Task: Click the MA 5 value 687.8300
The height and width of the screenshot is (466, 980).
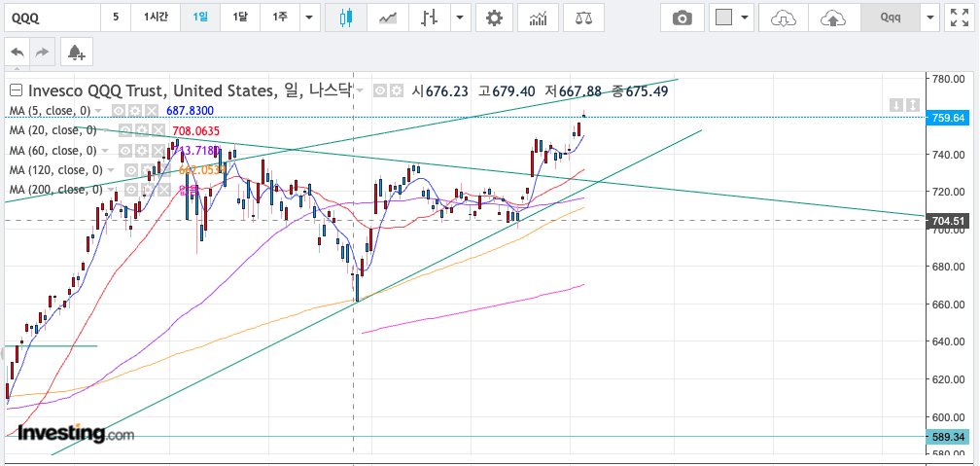Action: click(x=190, y=111)
